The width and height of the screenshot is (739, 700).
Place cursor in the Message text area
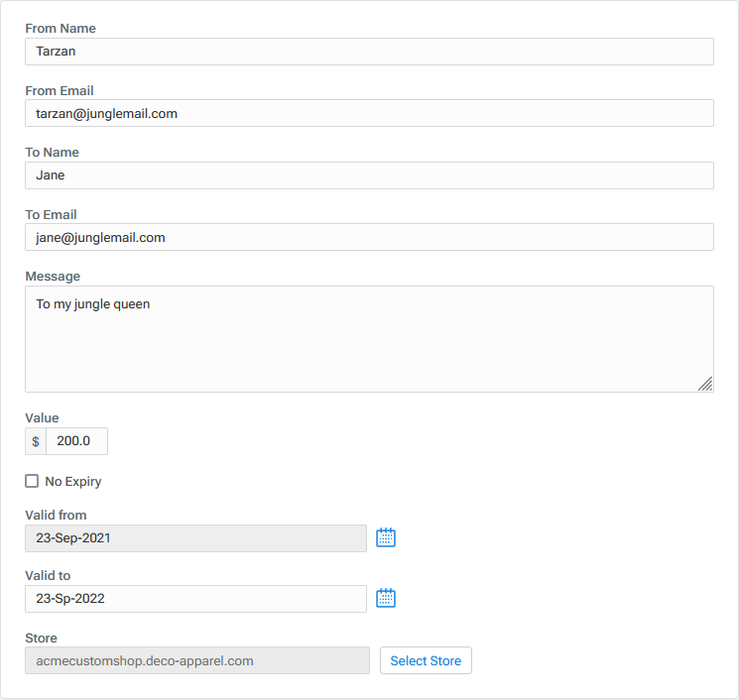(369, 339)
